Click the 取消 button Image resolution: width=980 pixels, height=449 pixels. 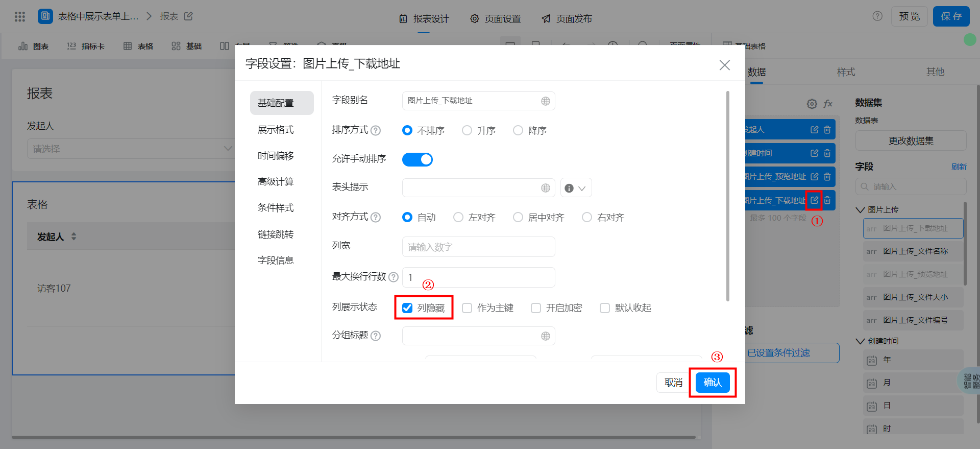[673, 383]
